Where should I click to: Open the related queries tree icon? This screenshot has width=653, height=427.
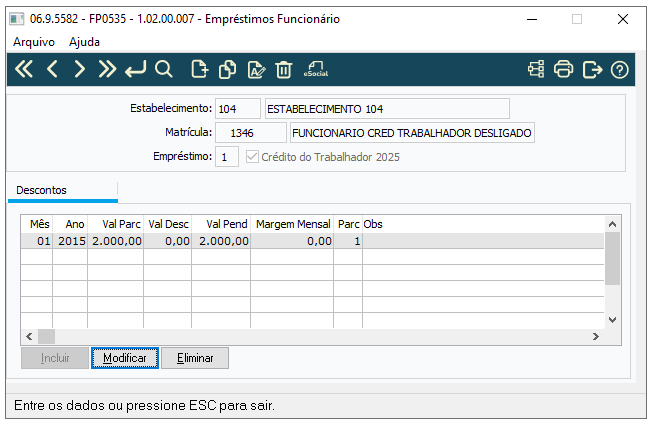click(x=536, y=69)
